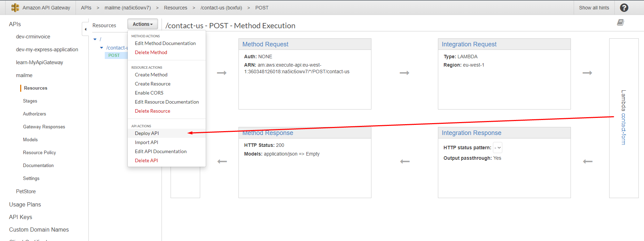Open mailme (na5ic6owv7) breadcrumb link
Image resolution: width=644 pixels, height=241 pixels.
tap(128, 8)
